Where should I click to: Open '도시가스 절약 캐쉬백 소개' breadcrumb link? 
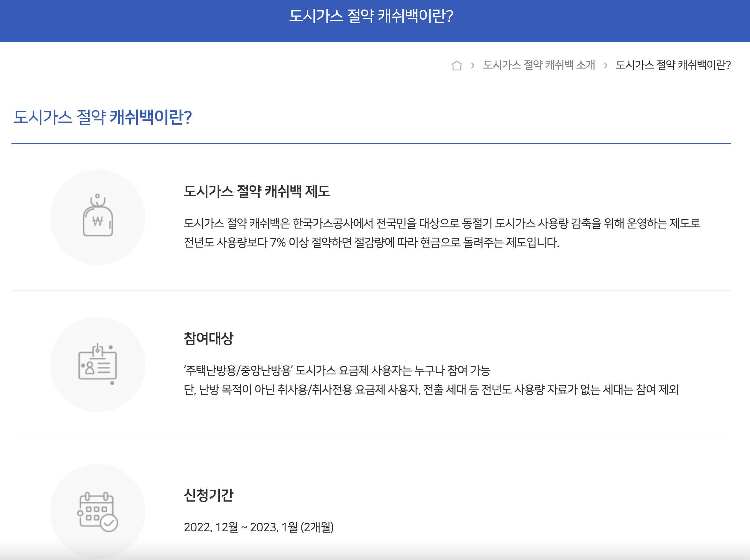tap(539, 65)
